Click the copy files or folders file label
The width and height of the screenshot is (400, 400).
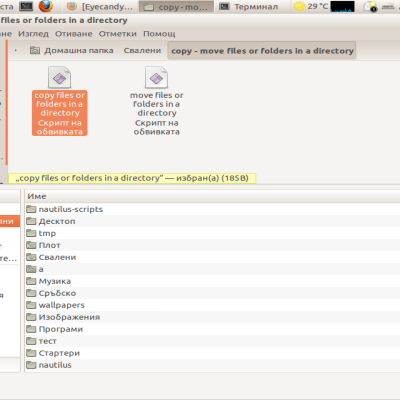60,113
